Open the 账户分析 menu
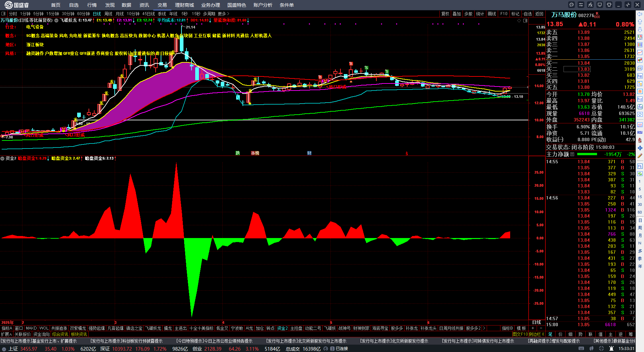The width and height of the screenshot is (644, 352). click(x=263, y=5)
